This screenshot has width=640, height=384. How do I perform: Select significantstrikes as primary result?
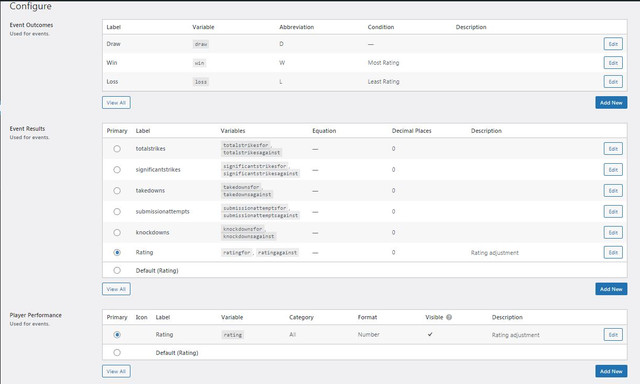(x=117, y=169)
